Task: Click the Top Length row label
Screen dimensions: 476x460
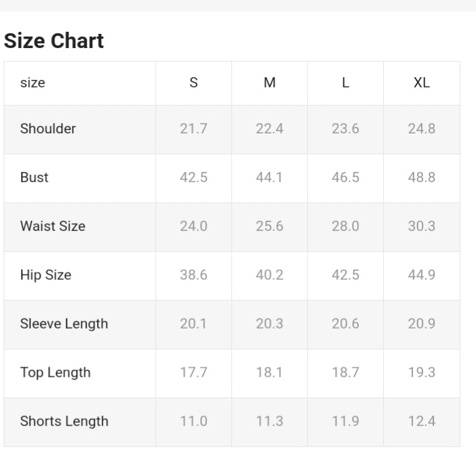Action: click(x=55, y=373)
